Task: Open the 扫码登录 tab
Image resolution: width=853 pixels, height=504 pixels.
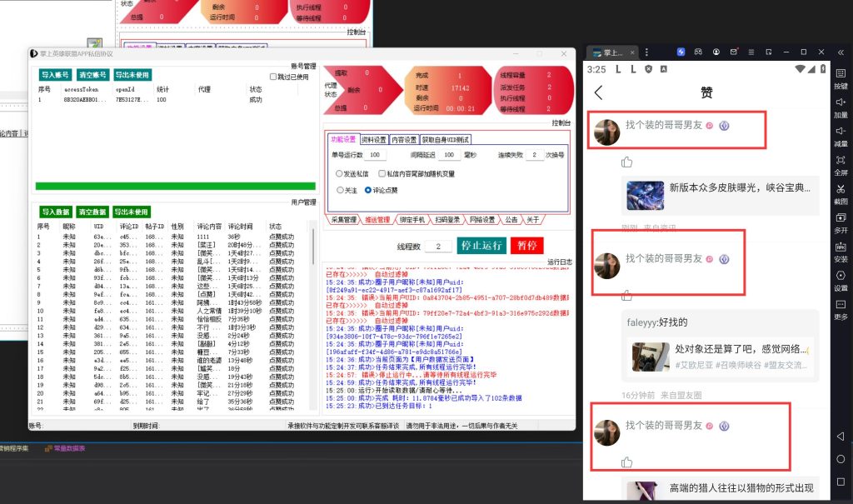Action: tap(449, 219)
